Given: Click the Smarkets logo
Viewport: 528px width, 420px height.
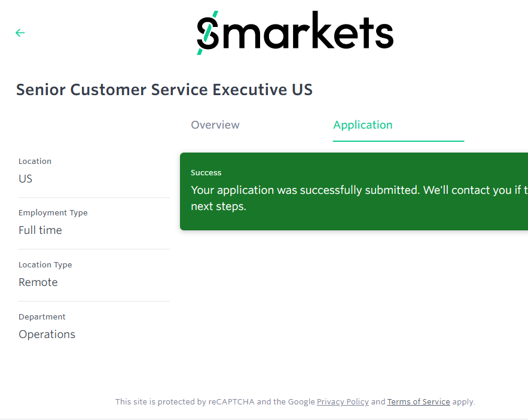Looking at the screenshot, I should [x=295, y=33].
